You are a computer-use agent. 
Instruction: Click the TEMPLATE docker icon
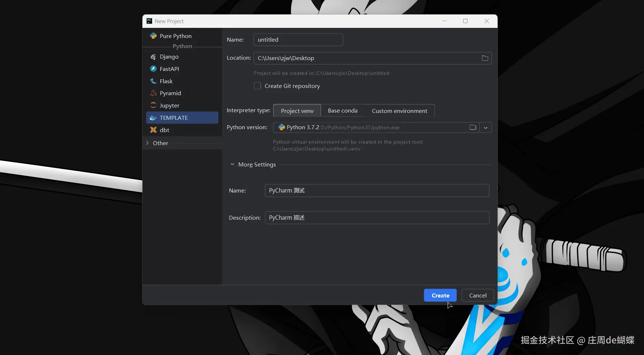(x=153, y=118)
